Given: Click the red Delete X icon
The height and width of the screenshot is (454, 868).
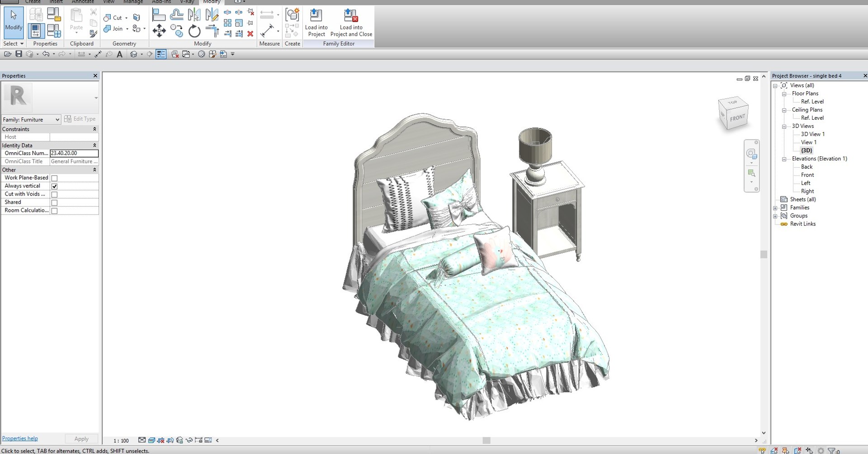Looking at the screenshot, I should click(250, 33).
